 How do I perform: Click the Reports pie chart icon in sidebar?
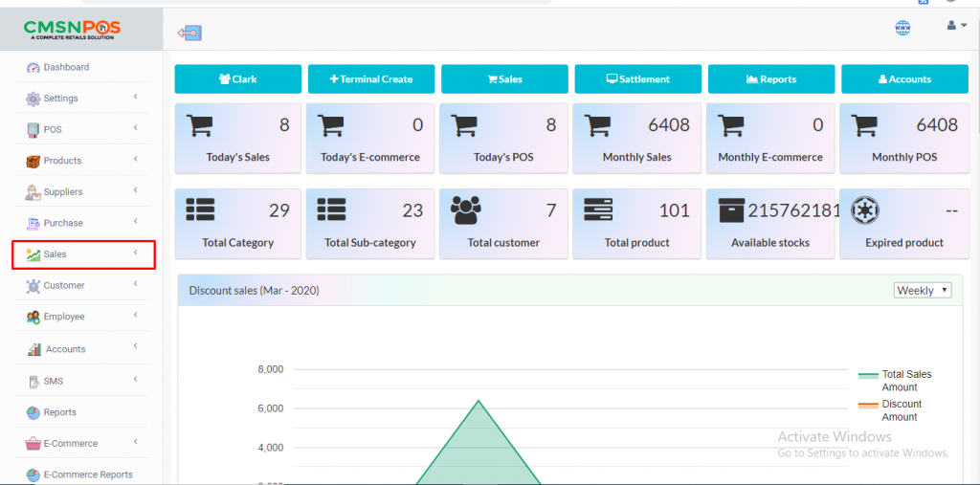[33, 412]
